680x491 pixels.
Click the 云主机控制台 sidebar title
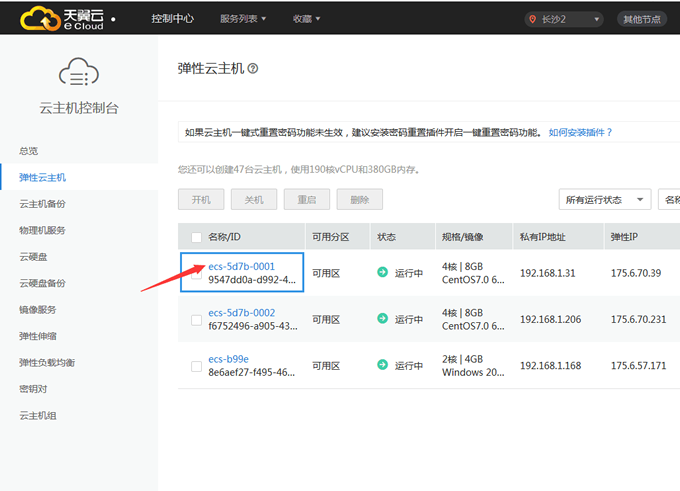point(79,108)
